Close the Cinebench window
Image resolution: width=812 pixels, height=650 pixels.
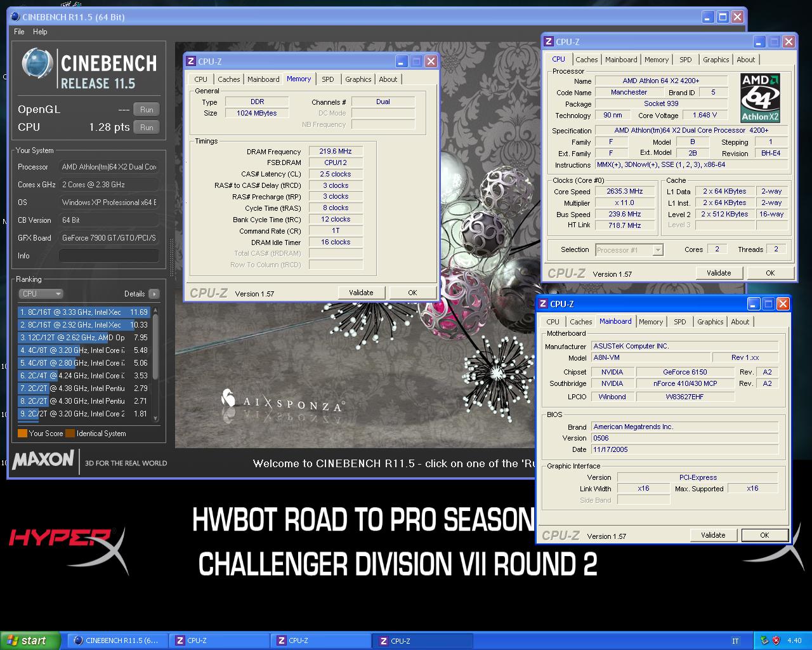pos(737,17)
